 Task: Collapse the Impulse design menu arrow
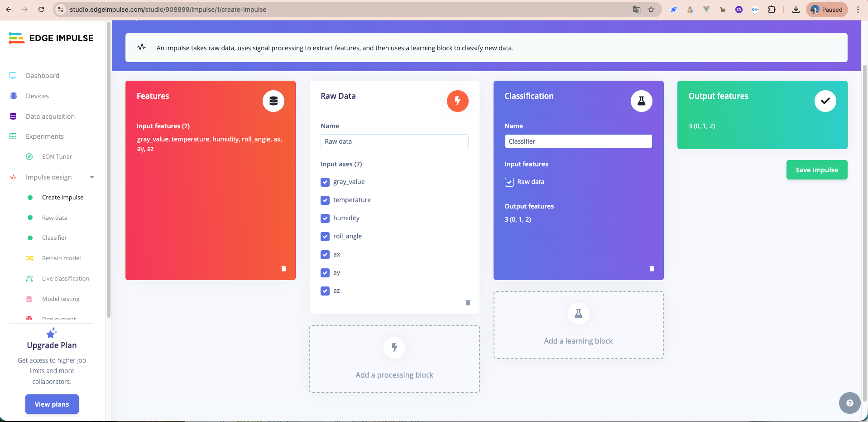pyautogui.click(x=92, y=177)
